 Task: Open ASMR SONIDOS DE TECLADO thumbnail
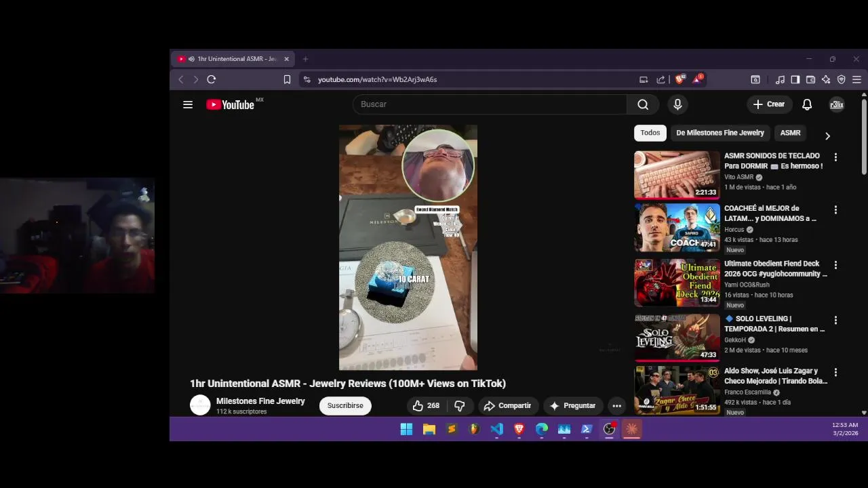tap(677, 175)
